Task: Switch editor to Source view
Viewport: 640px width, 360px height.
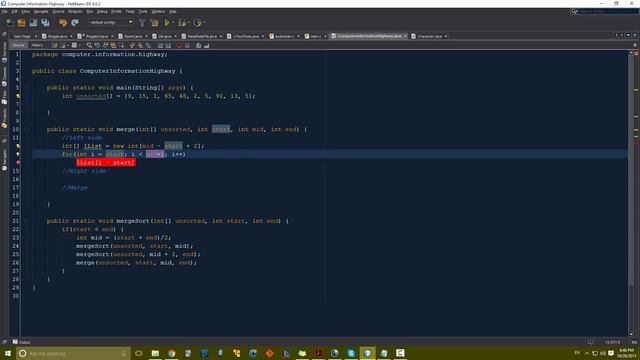Action: (18, 45)
